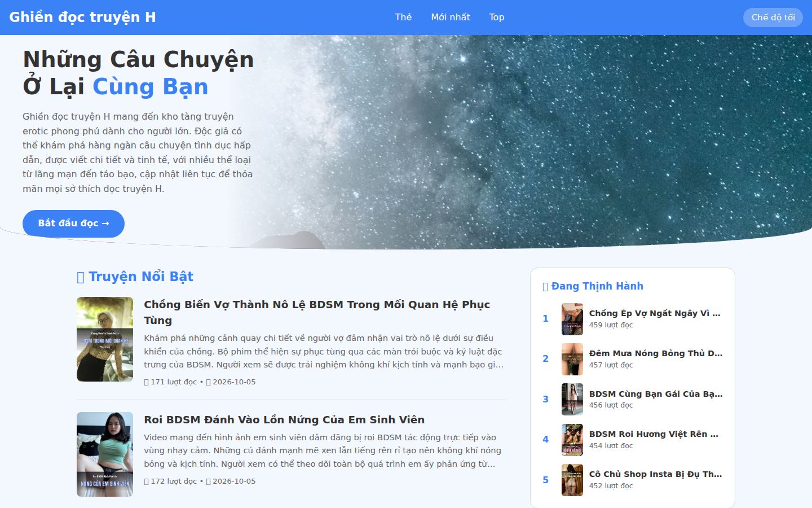Open the "Thẻ" navigation menu item

tap(403, 17)
